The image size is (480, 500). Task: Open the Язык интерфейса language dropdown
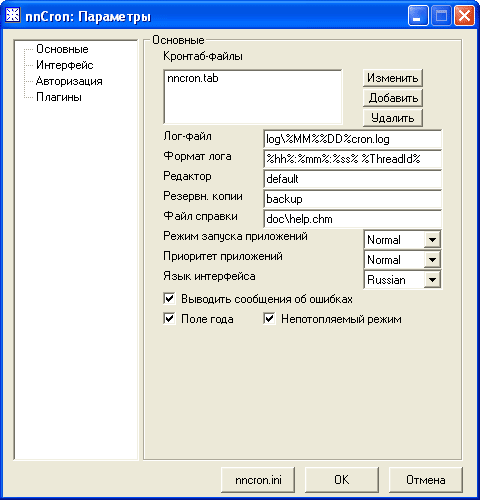click(432, 280)
